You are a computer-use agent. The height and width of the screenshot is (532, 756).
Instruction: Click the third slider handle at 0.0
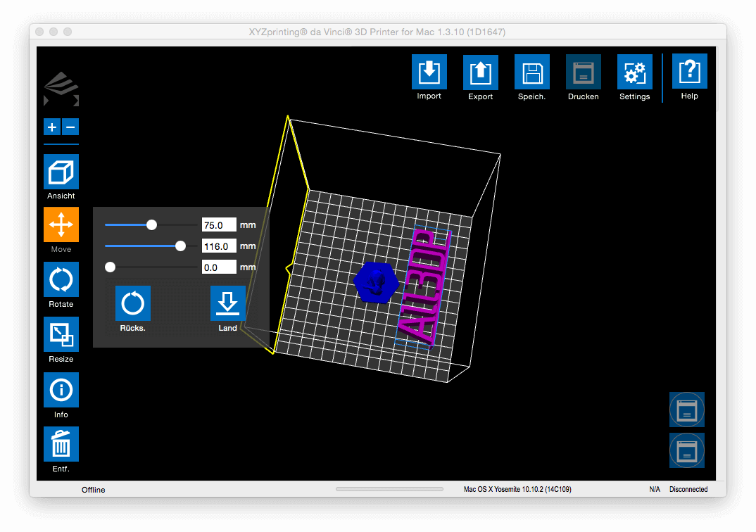110,267
